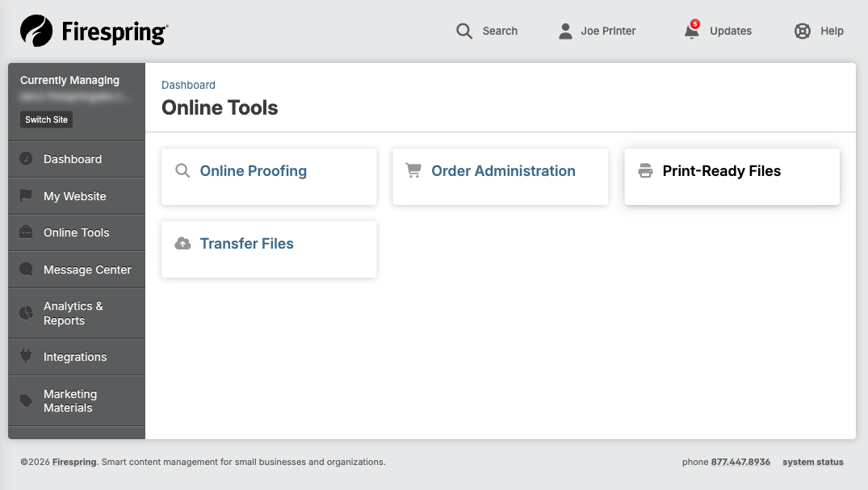The image size is (868, 490).
Task: Click the Marketing Materials tag icon
Action: tap(26, 400)
